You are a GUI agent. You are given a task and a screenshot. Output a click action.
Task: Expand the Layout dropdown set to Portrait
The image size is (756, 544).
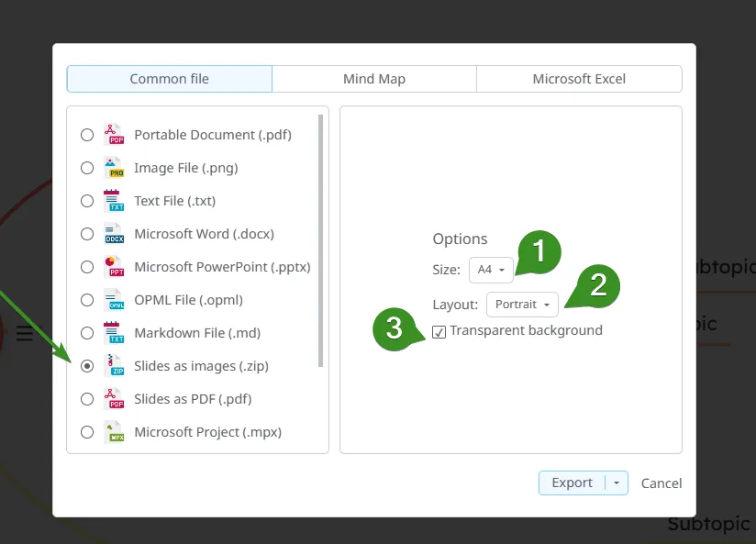(x=522, y=304)
